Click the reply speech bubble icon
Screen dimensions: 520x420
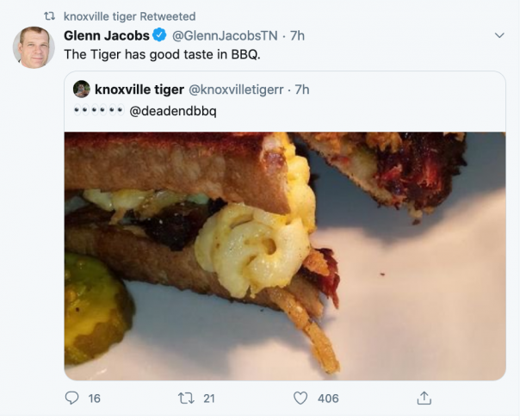pyautogui.click(x=71, y=398)
